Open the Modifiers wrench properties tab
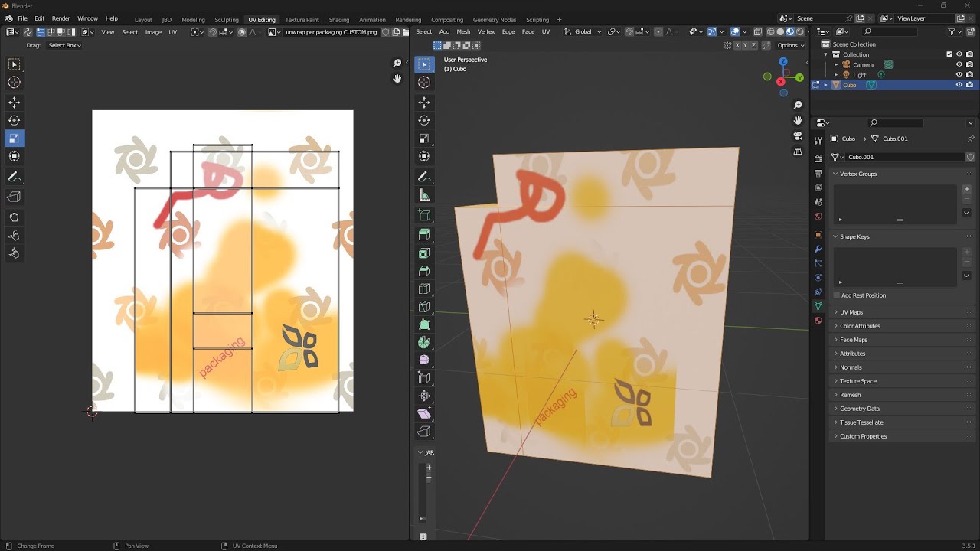This screenshot has width=980, height=551. (818, 249)
